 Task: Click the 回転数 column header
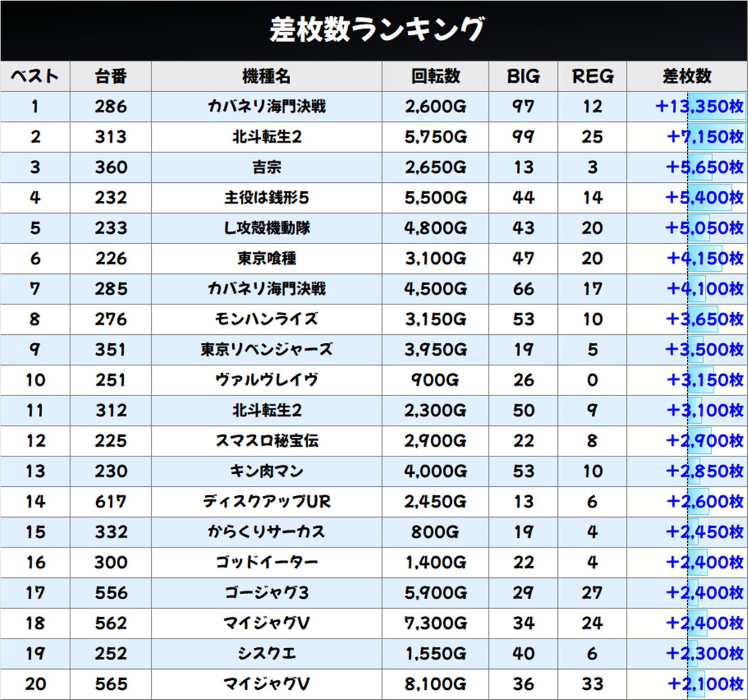point(435,76)
